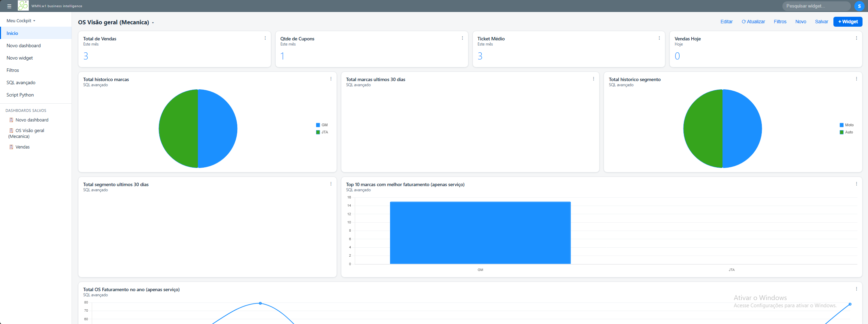
Task: Click the WMN.w1 logo icon
Action: [23, 6]
